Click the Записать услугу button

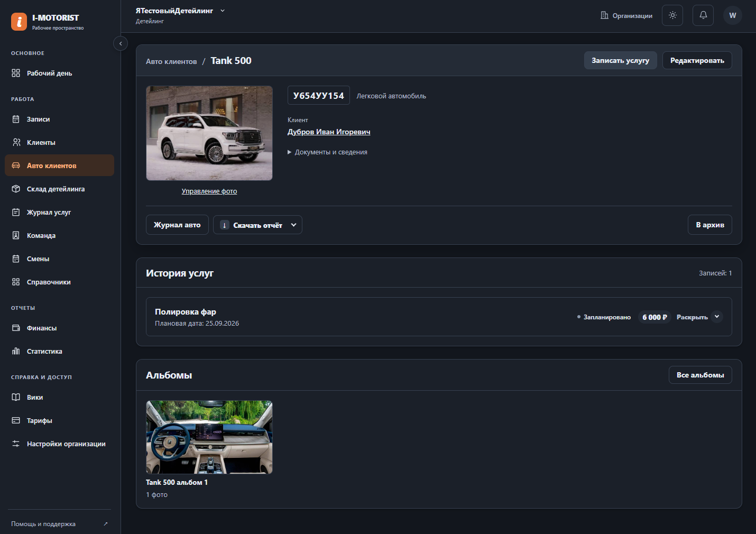pyautogui.click(x=620, y=60)
